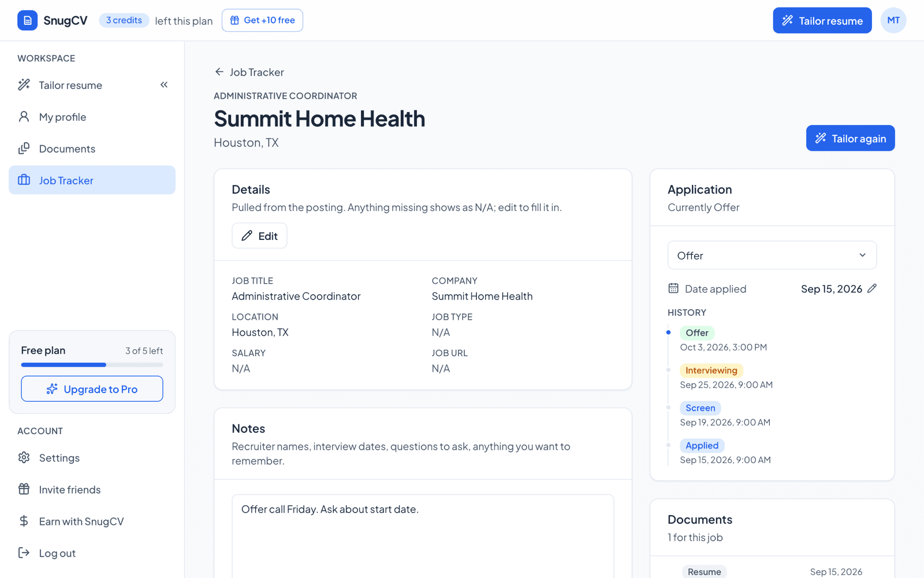
Task: Click the calendar icon beside Date applied
Action: click(673, 288)
